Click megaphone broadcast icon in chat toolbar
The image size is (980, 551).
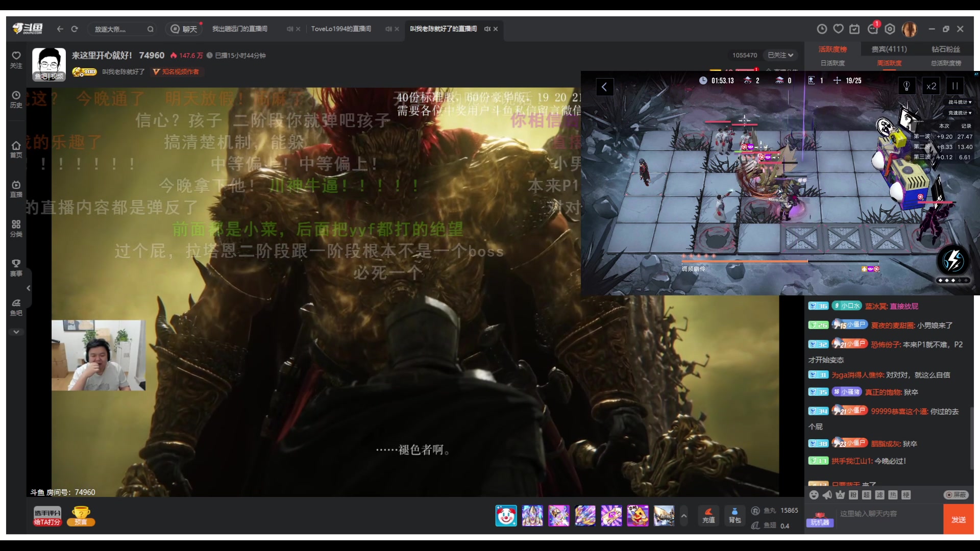pyautogui.click(x=827, y=495)
